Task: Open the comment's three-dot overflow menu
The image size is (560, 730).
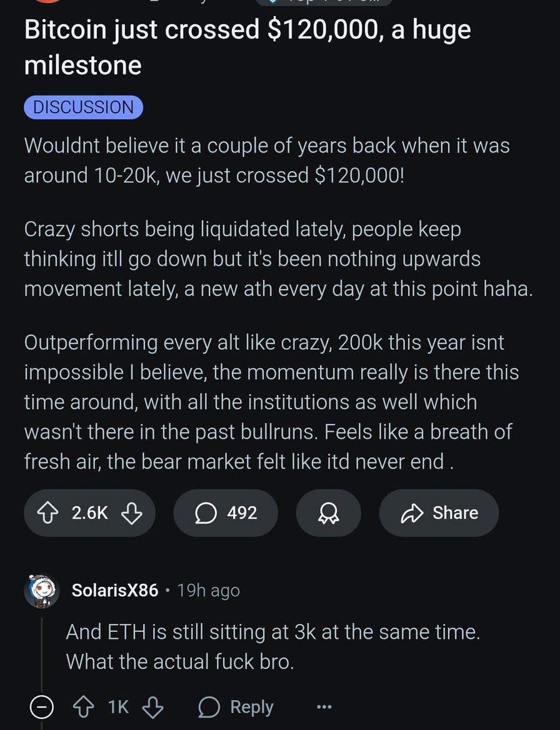Action: (x=324, y=706)
